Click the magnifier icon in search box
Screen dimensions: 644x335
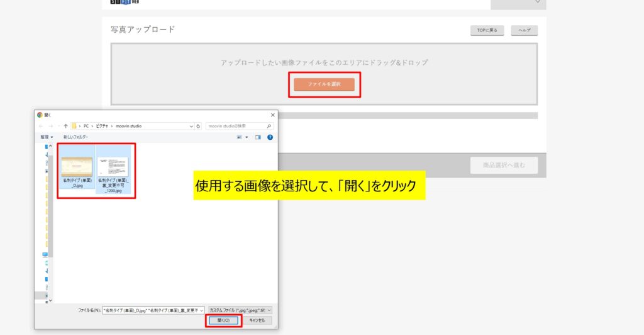click(x=270, y=126)
